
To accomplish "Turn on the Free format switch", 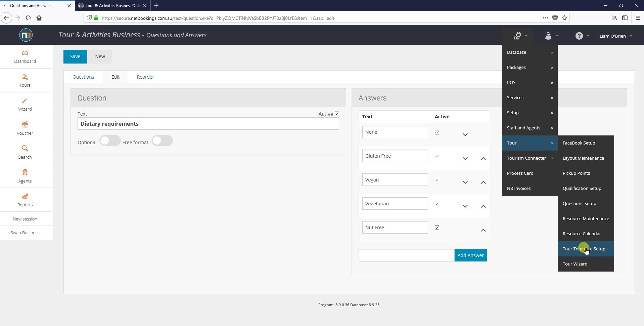I will pyautogui.click(x=162, y=140).
